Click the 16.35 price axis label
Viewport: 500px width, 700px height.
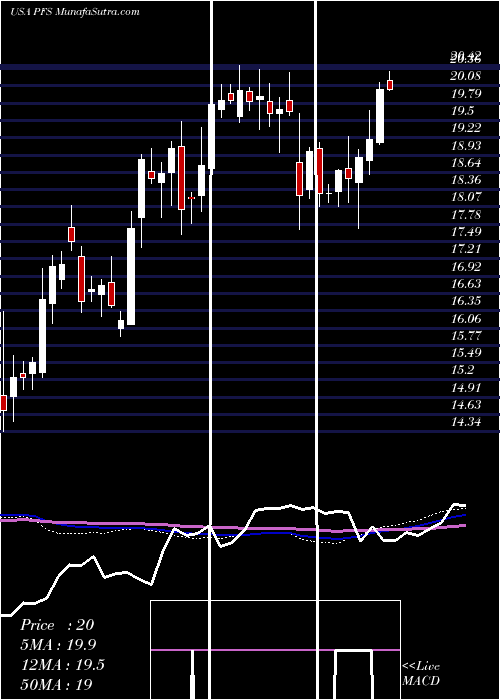pyautogui.click(x=466, y=301)
